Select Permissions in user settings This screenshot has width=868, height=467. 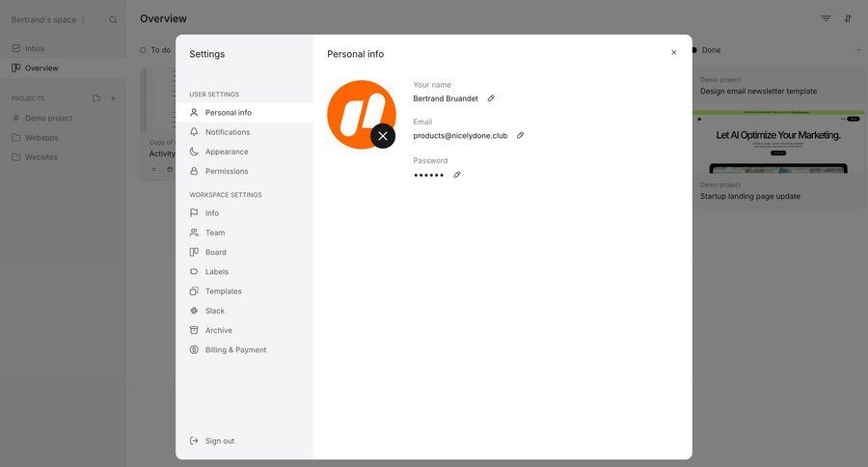[x=227, y=171]
